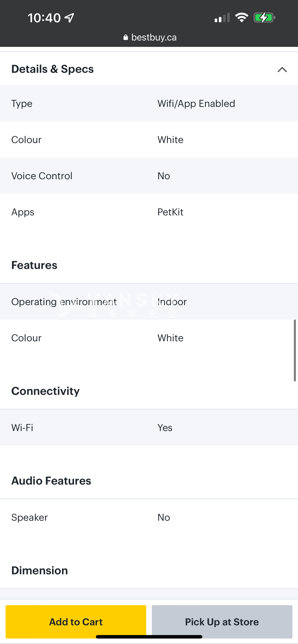Tap the Connectivity section heading

46,391
